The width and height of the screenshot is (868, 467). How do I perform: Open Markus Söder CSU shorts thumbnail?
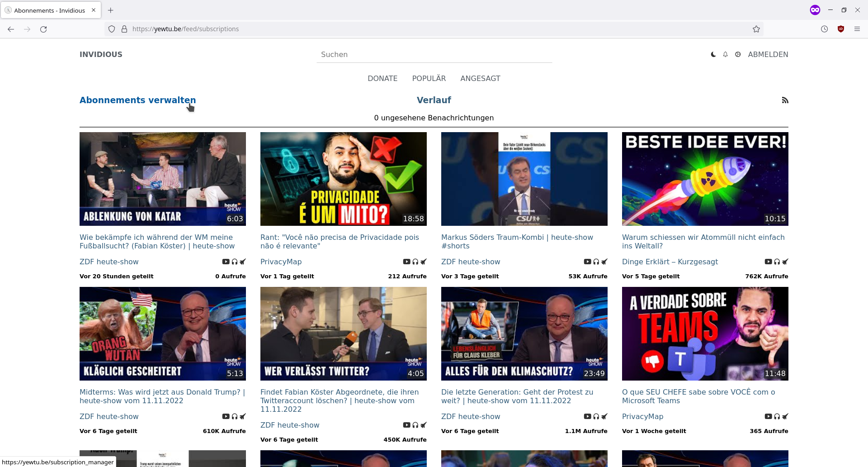524,179
